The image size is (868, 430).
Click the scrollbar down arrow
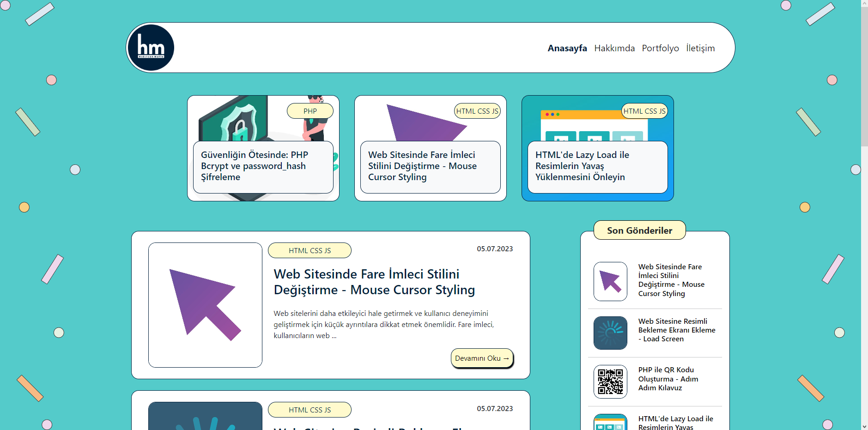pyautogui.click(x=864, y=426)
